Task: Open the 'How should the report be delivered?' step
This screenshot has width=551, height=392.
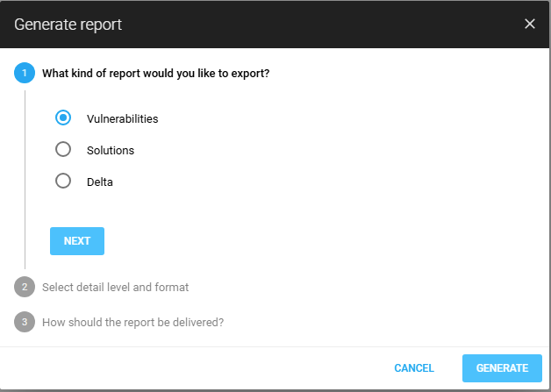Action: pos(132,322)
